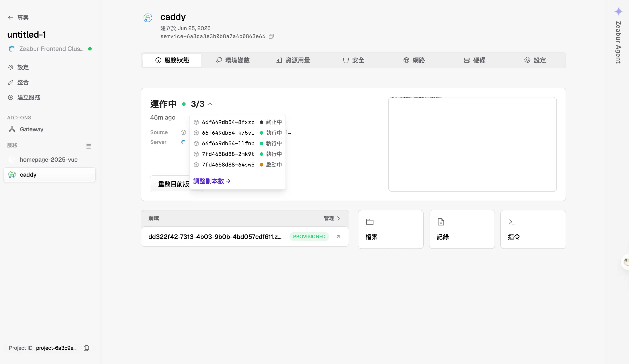The height and width of the screenshot is (364, 629).
Task: Switch to the 環境變數 tab
Action: click(232, 60)
